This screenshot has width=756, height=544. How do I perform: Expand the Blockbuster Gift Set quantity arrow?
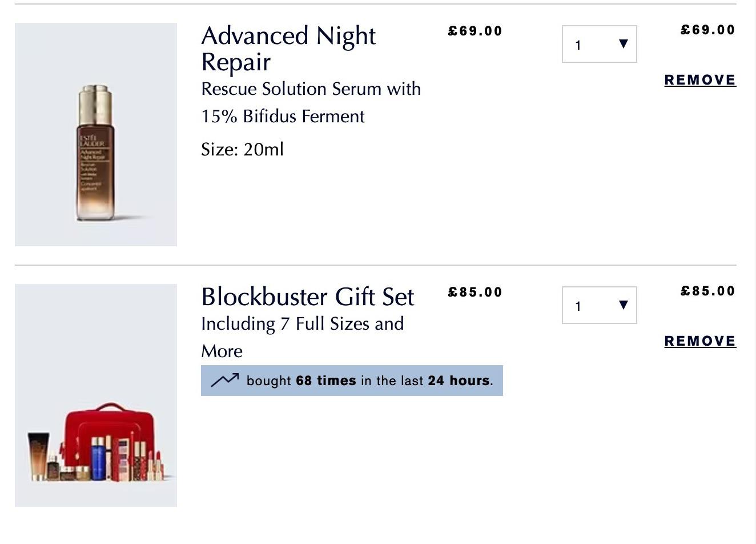point(624,305)
